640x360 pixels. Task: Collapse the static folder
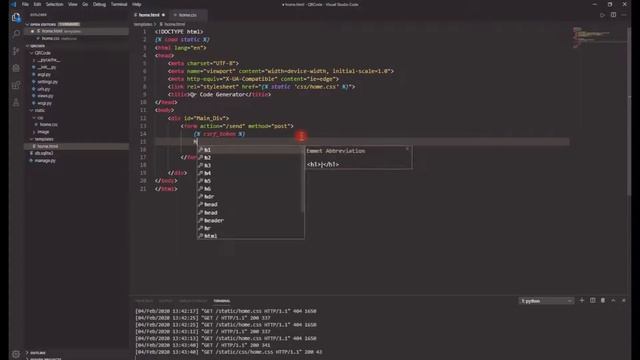[x=31, y=110]
